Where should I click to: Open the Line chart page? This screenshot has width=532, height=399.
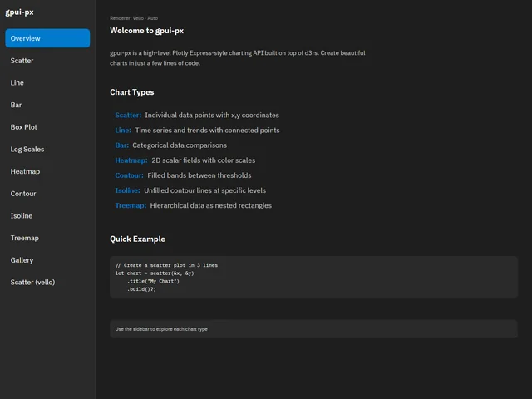pos(47,83)
